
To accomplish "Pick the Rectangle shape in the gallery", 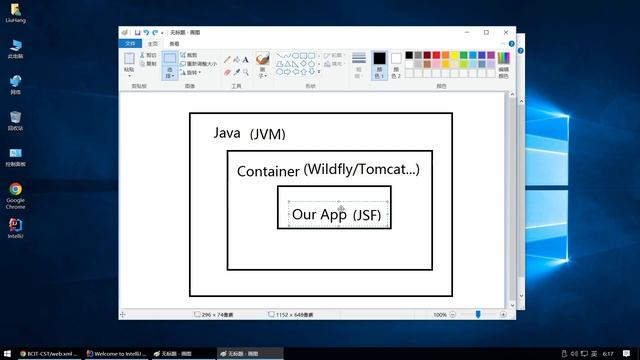I will coord(304,56).
